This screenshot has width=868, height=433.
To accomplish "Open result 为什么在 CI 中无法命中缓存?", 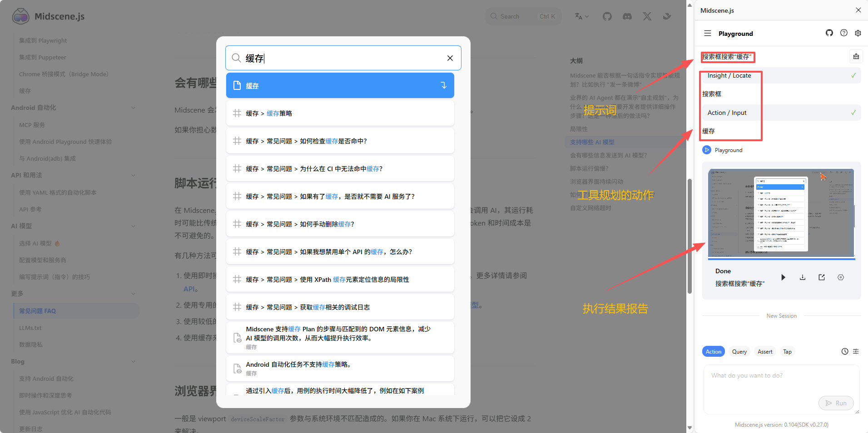I will (x=340, y=169).
